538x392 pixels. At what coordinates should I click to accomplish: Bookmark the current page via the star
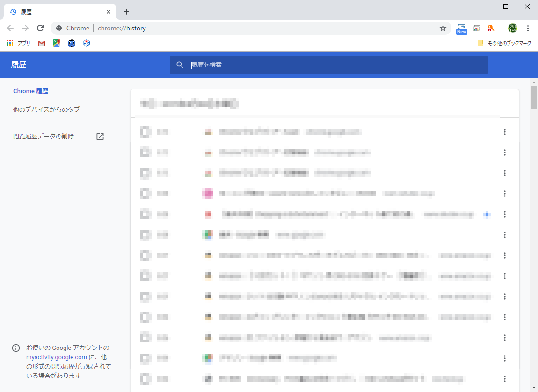pyautogui.click(x=443, y=28)
